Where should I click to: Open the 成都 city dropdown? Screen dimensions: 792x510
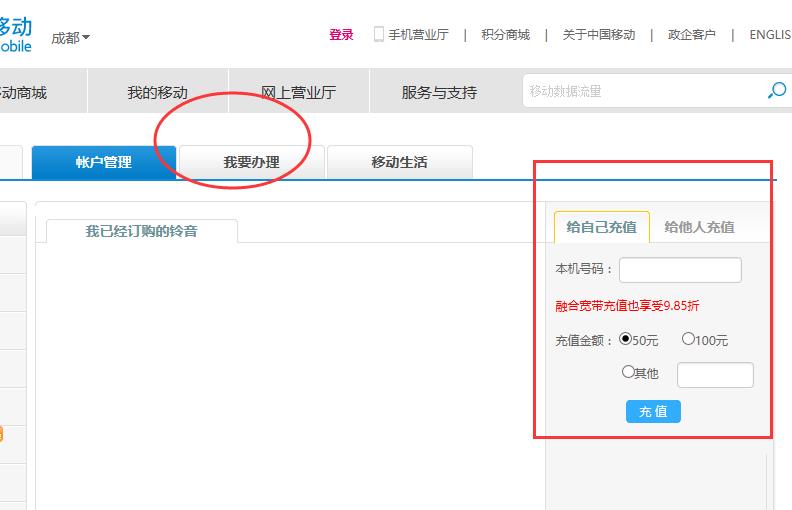tap(70, 38)
